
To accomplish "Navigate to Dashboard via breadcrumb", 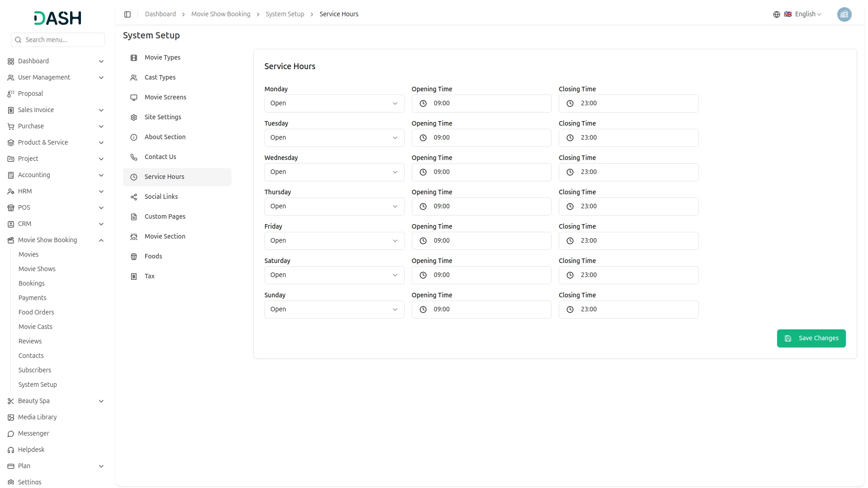I will (160, 14).
